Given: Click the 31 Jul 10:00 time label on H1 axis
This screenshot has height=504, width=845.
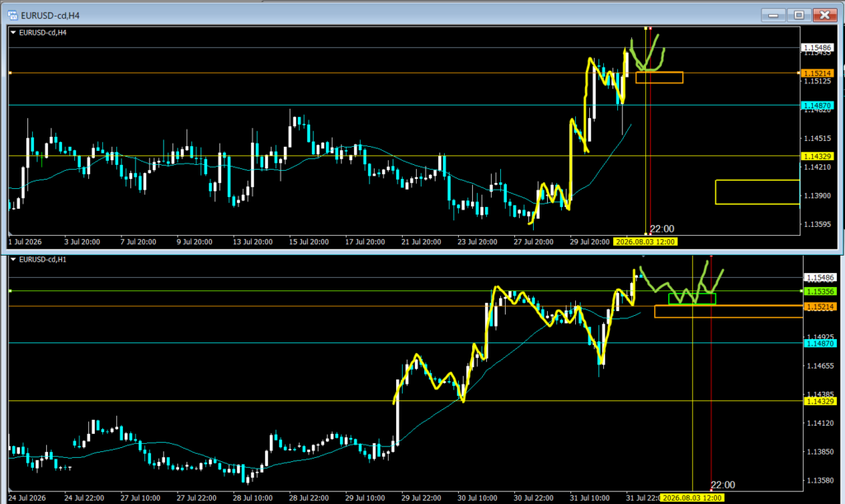Looking at the screenshot, I should pyautogui.click(x=589, y=497).
